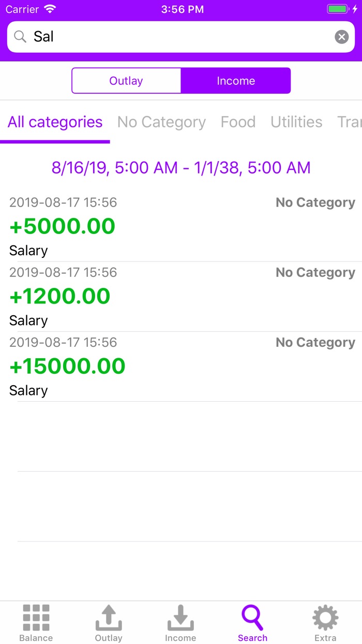The height and width of the screenshot is (644, 362).
Task: Open the +15000.00 Salary entry
Action: (181, 366)
